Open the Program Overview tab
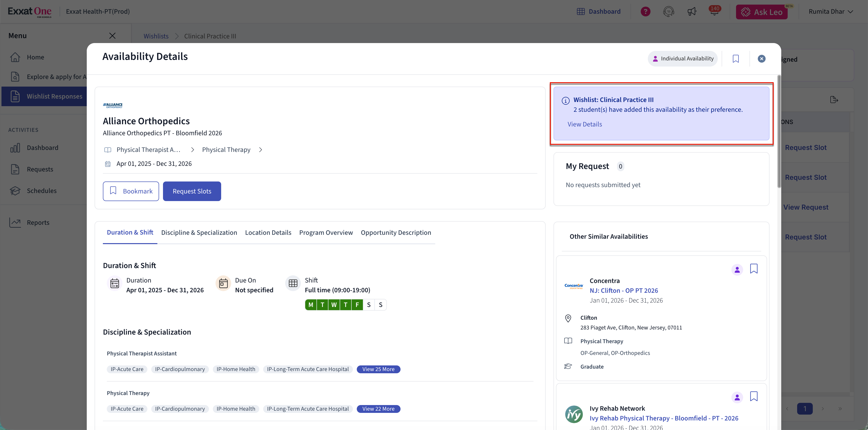868x430 pixels. tap(326, 233)
